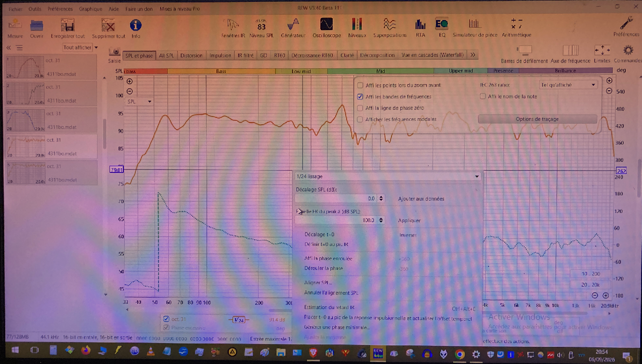Show more graph tabs with the >> button
642x364 pixels.
click(x=473, y=55)
